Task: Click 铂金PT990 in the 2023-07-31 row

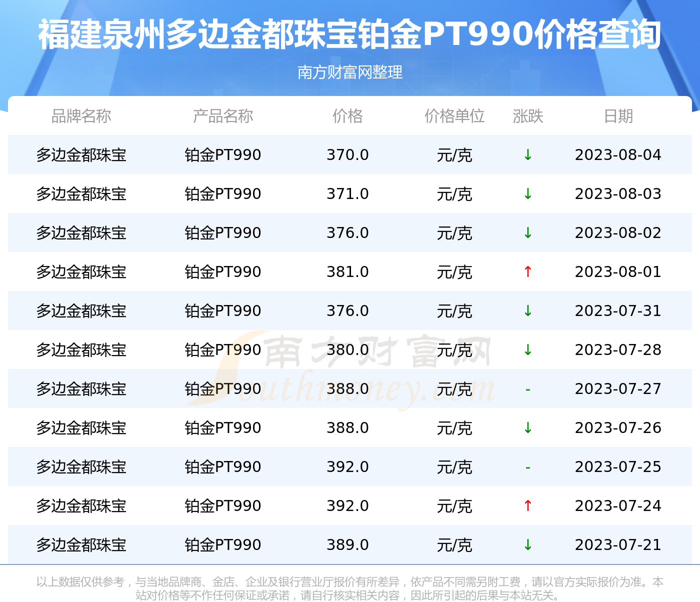Action: pyautogui.click(x=223, y=311)
